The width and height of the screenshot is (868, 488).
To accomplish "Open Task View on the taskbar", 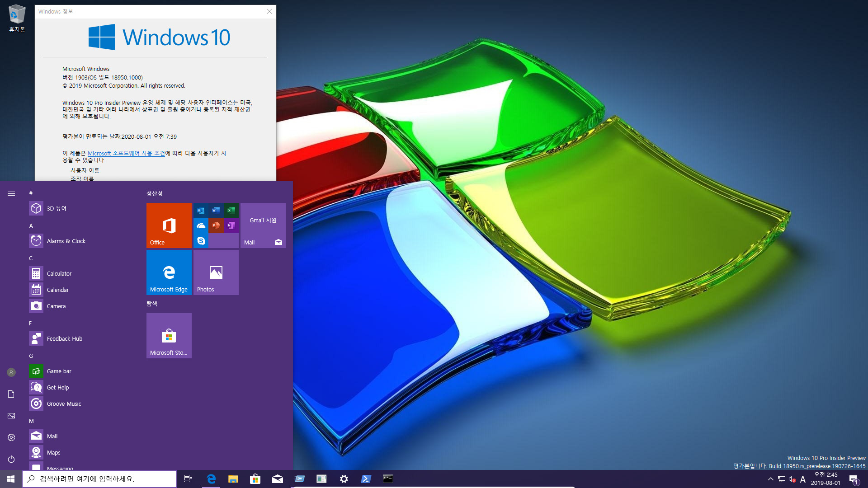I will [x=188, y=479].
